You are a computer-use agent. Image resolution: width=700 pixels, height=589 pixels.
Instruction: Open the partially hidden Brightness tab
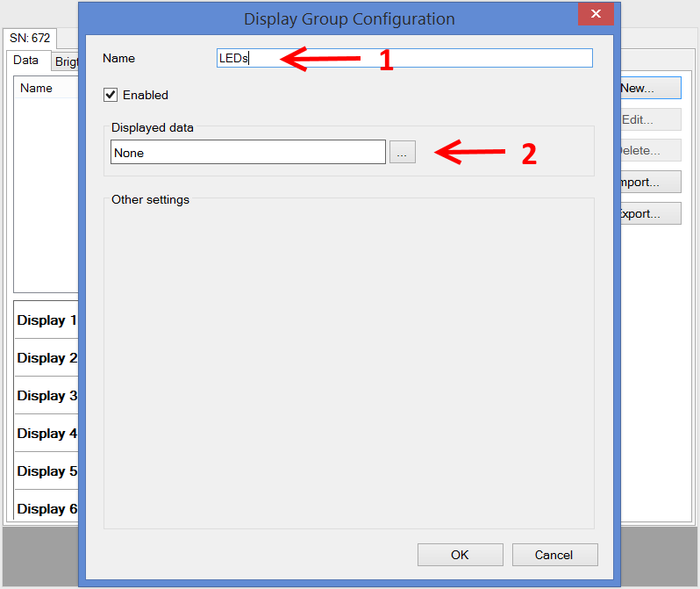[66, 61]
